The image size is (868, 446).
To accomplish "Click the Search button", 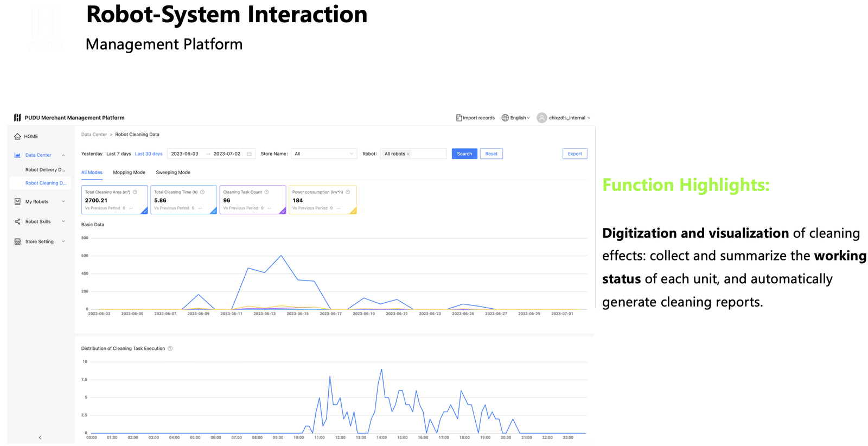I will point(464,154).
